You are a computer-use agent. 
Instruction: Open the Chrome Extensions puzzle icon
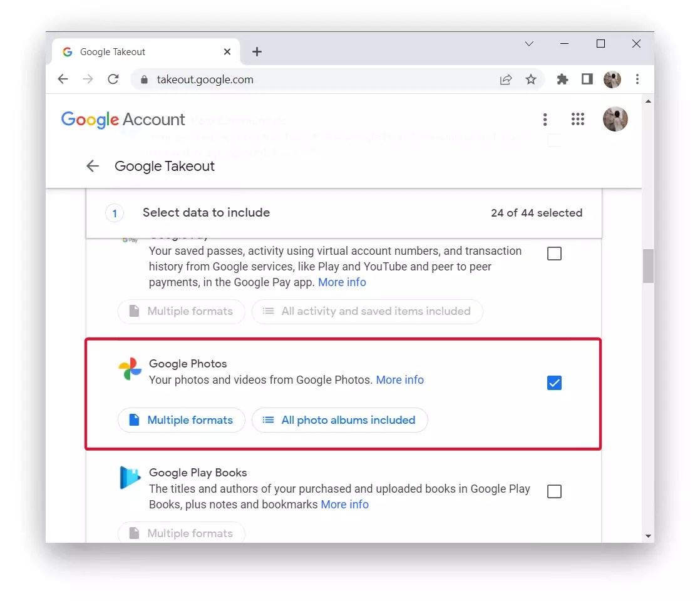pyautogui.click(x=562, y=79)
